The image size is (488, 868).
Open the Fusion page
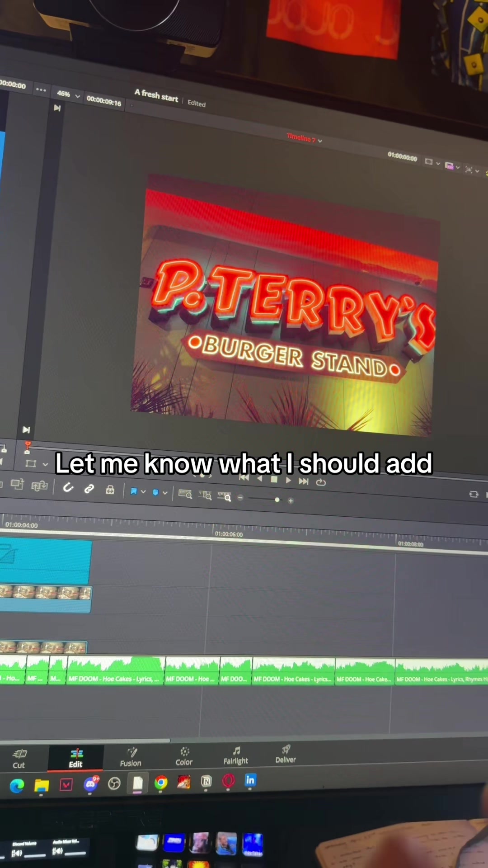point(131,757)
